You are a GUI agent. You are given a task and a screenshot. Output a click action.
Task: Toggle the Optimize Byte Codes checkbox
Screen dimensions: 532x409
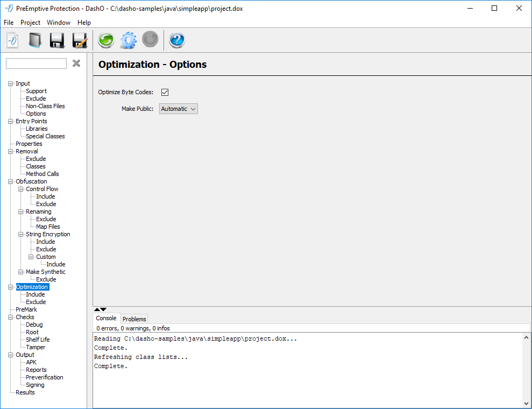click(165, 92)
